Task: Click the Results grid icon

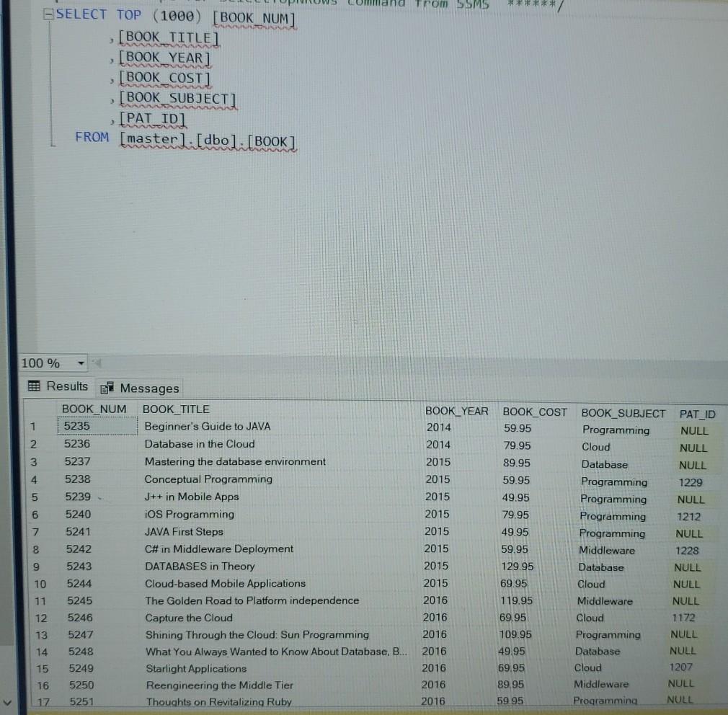Action: (x=33, y=386)
